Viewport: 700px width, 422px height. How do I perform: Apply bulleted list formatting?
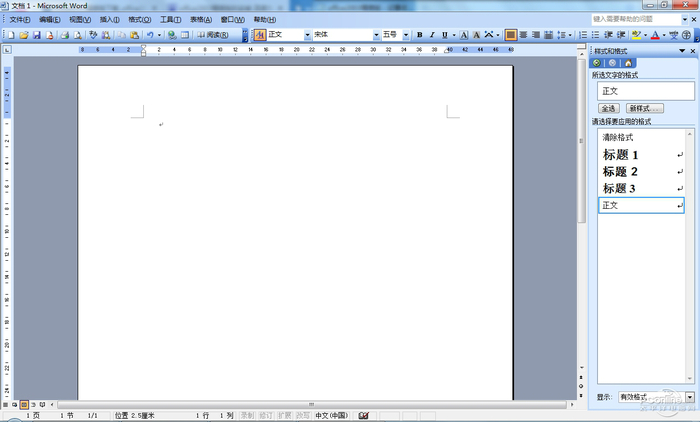596,35
